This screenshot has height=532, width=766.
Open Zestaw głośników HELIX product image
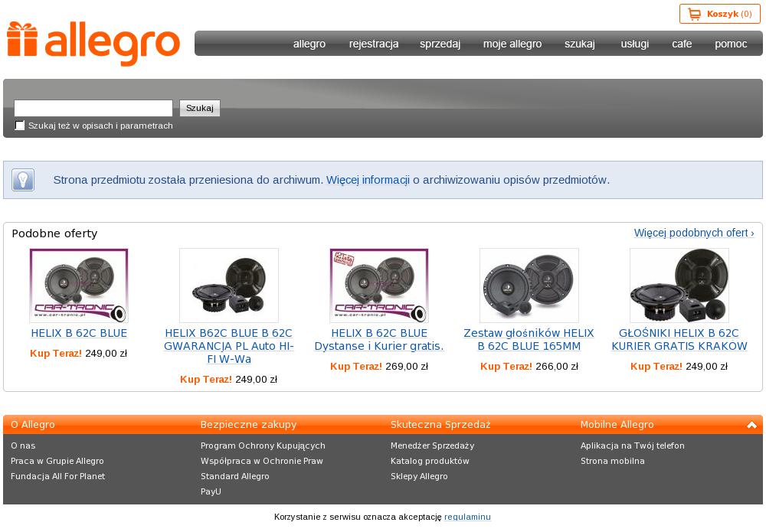[529, 286]
